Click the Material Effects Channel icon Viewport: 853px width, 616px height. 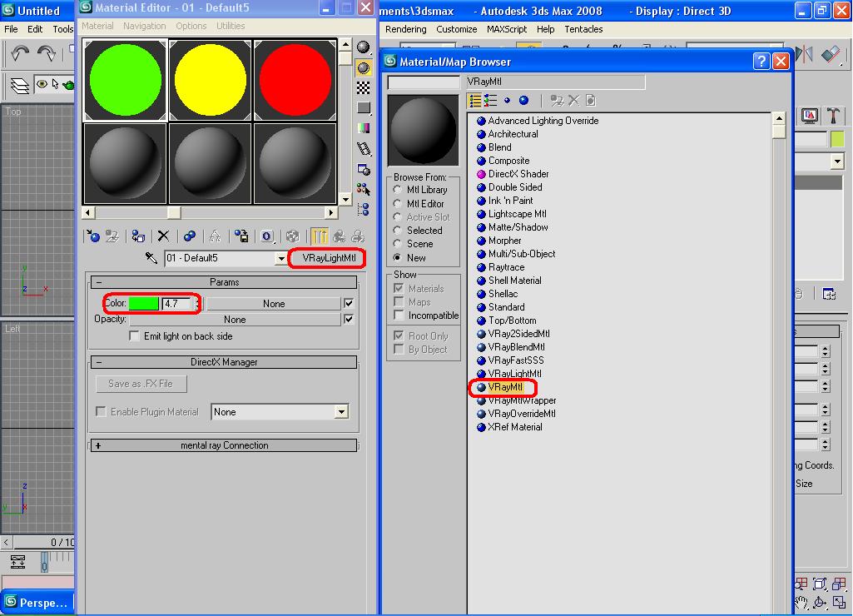266,236
